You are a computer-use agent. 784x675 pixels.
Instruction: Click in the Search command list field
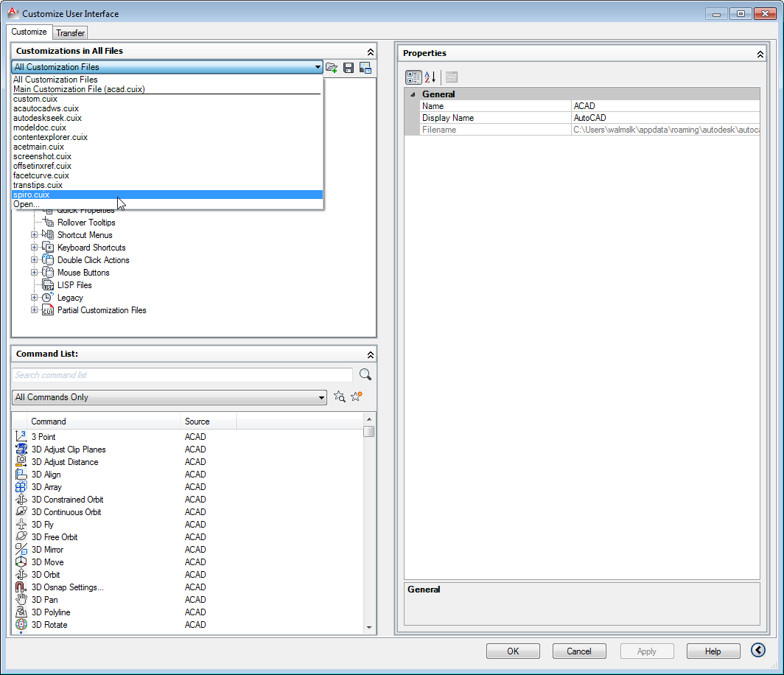coord(182,375)
